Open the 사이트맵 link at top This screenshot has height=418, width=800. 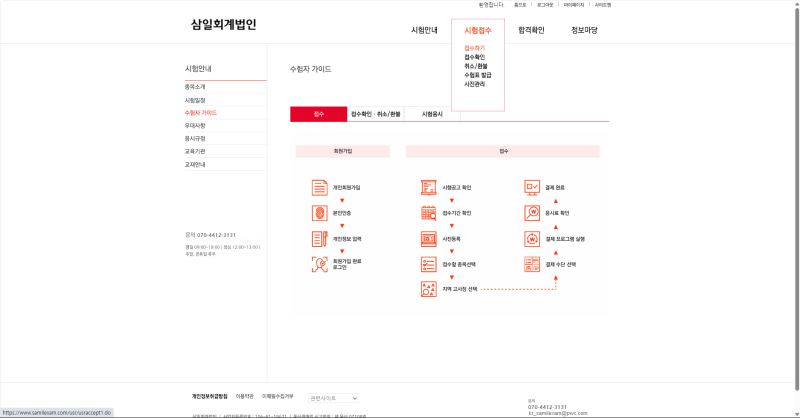click(x=603, y=5)
